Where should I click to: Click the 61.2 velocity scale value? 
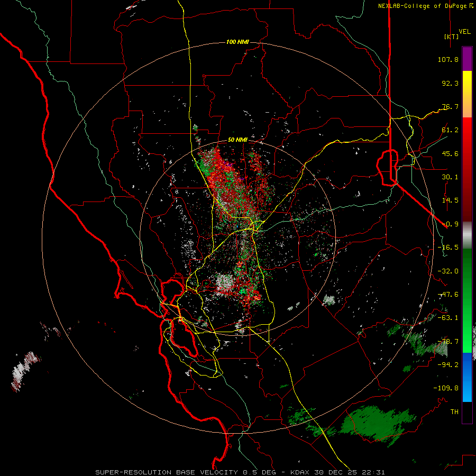pyautogui.click(x=450, y=130)
